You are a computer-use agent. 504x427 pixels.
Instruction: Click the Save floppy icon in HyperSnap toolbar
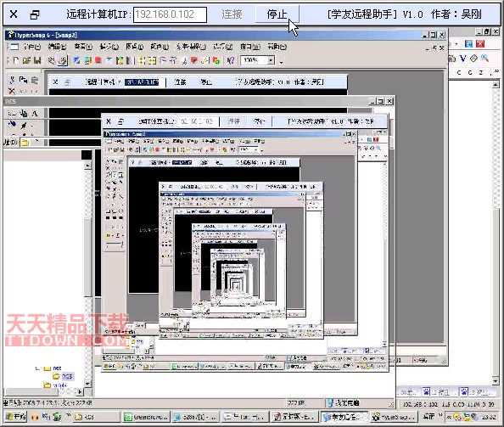[37, 60]
